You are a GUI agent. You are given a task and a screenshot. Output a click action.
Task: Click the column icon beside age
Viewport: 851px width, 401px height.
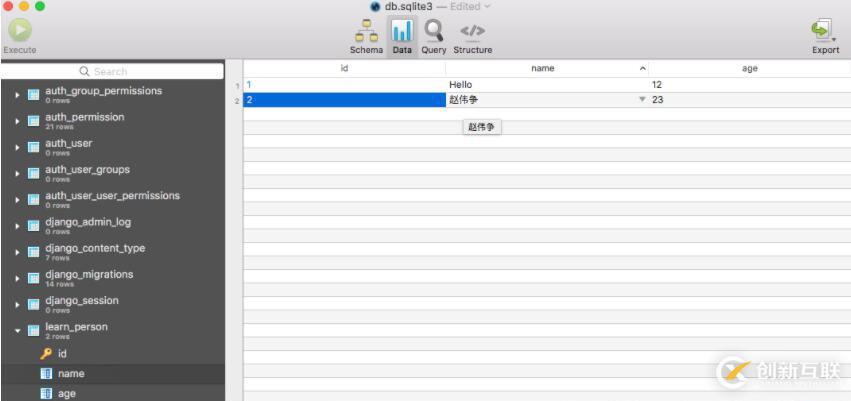coord(46,393)
